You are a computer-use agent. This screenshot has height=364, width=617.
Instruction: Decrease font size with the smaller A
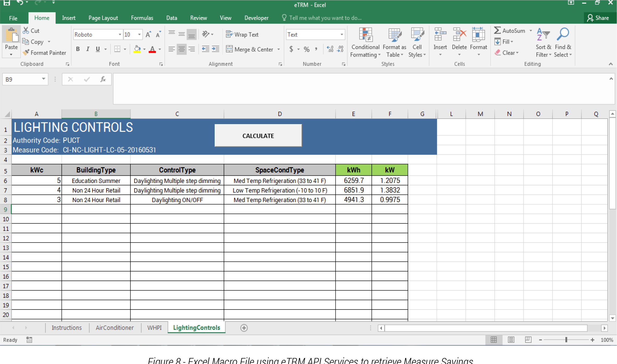pyautogui.click(x=158, y=34)
